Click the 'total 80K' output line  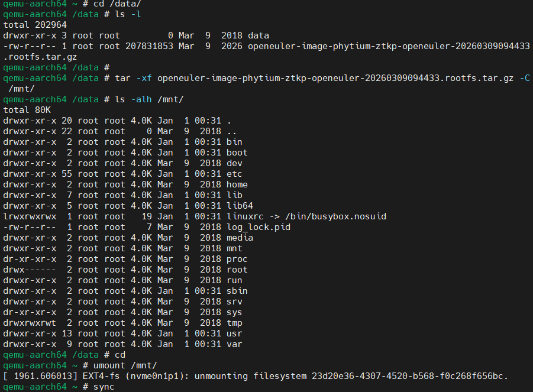tap(27, 110)
